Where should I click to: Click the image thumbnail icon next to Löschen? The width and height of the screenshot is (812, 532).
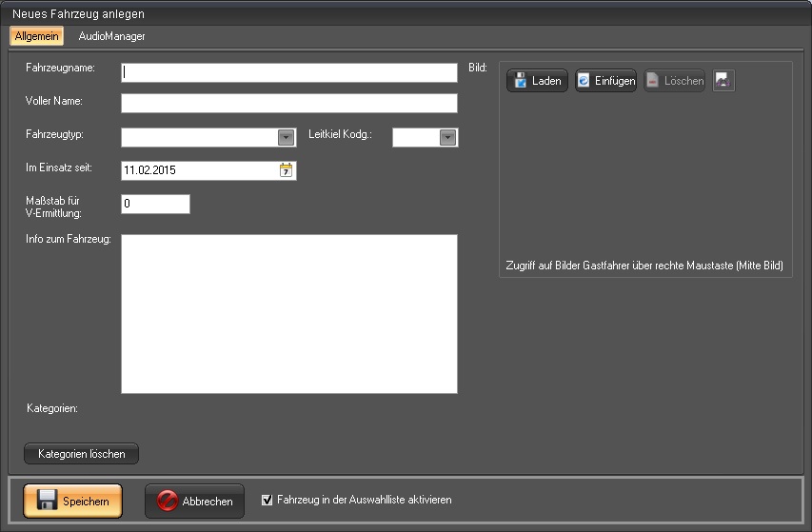coord(723,81)
